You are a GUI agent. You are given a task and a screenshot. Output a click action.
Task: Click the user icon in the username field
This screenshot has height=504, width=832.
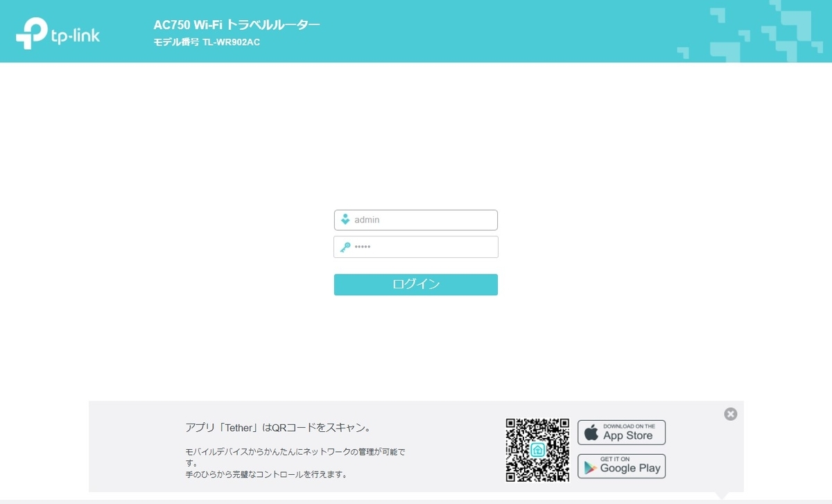click(345, 219)
